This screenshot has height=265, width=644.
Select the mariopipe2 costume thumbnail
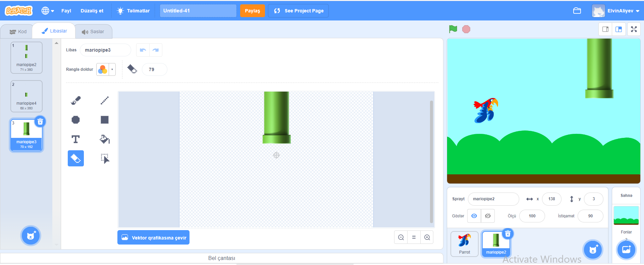(x=26, y=58)
